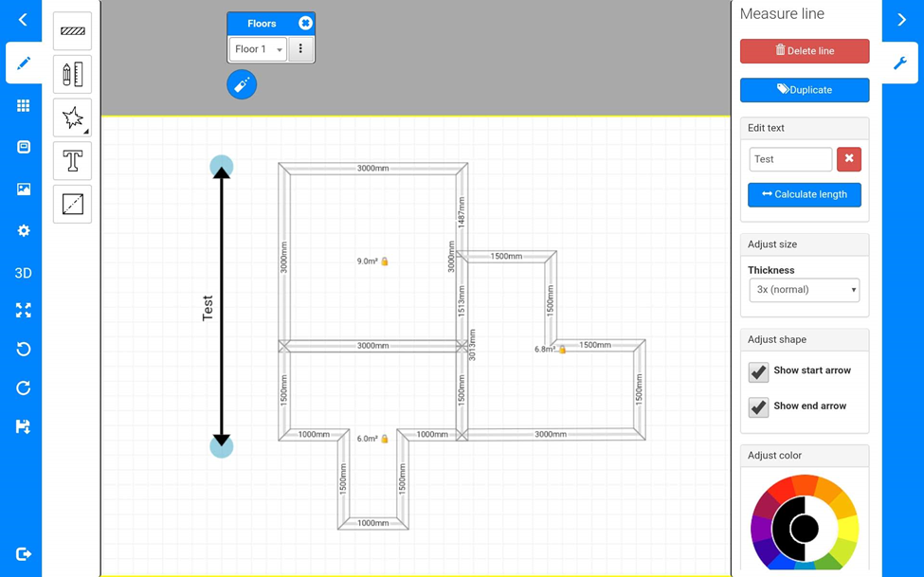Screen dimensions: 924x577
Task: Uncheck Show end arrow
Action: pos(758,406)
